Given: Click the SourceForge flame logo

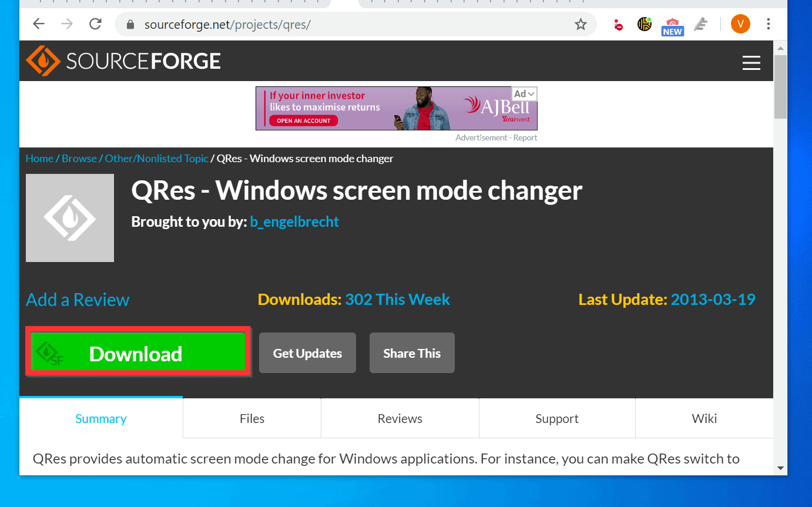Looking at the screenshot, I should [x=42, y=61].
